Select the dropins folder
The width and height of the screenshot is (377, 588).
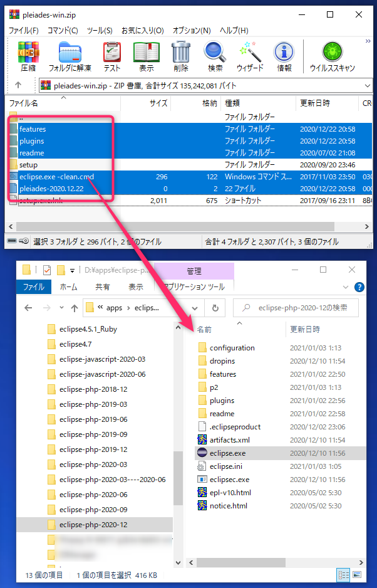(x=222, y=360)
